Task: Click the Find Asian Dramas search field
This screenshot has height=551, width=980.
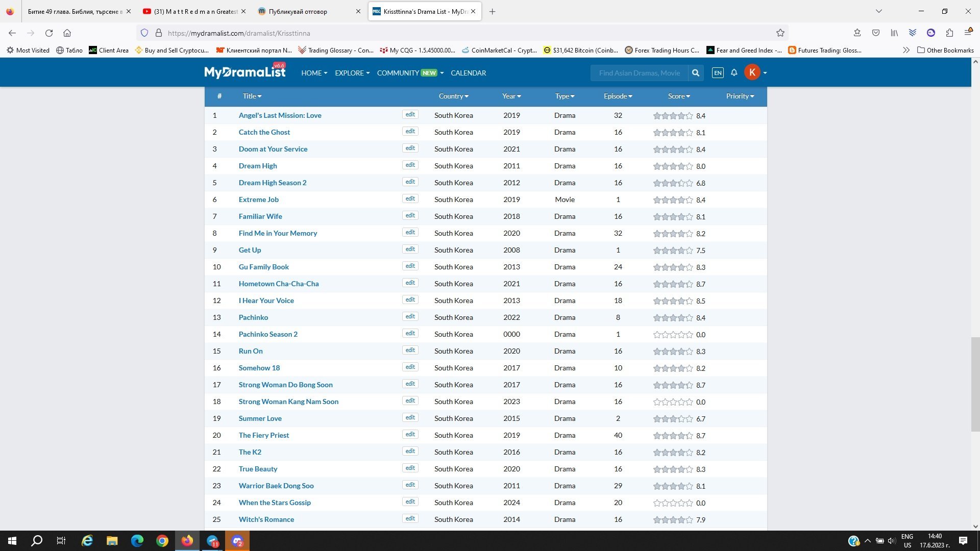Action: [x=639, y=73]
